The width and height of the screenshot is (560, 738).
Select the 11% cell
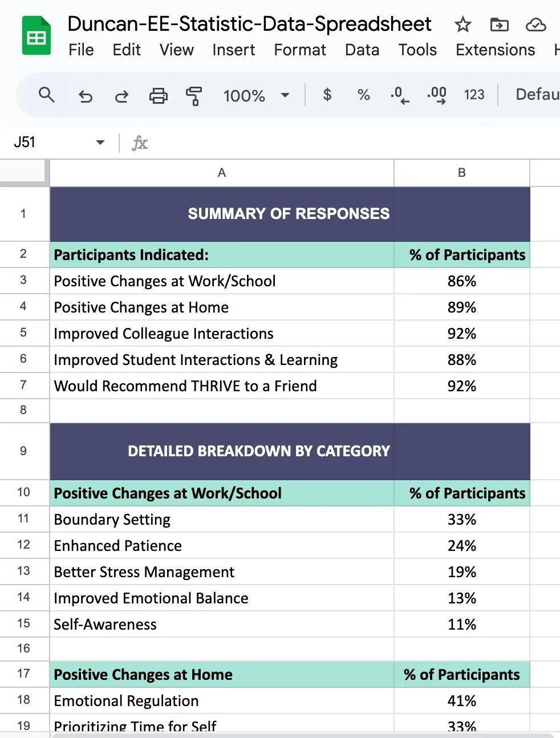tap(462, 625)
